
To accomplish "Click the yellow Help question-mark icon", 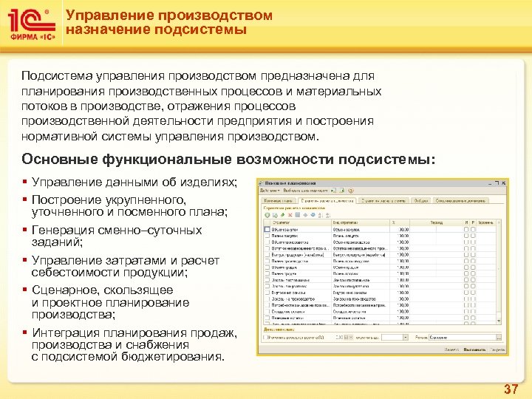I will coord(351,191).
